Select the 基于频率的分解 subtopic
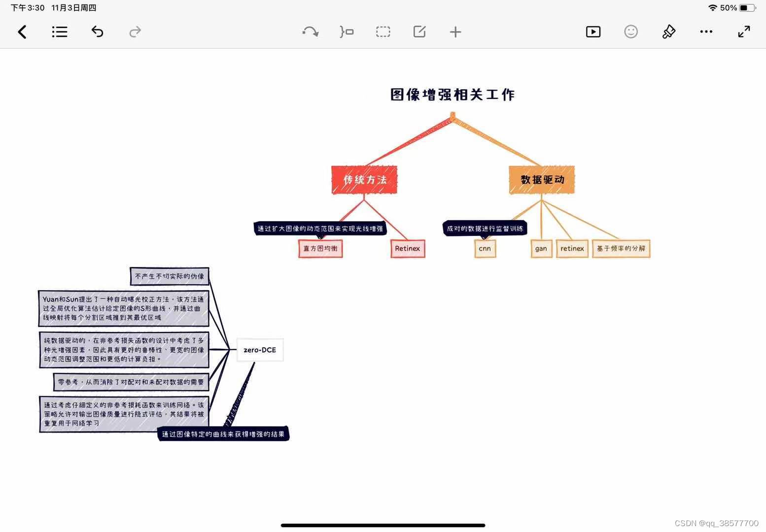The width and height of the screenshot is (766, 532). [x=621, y=248]
